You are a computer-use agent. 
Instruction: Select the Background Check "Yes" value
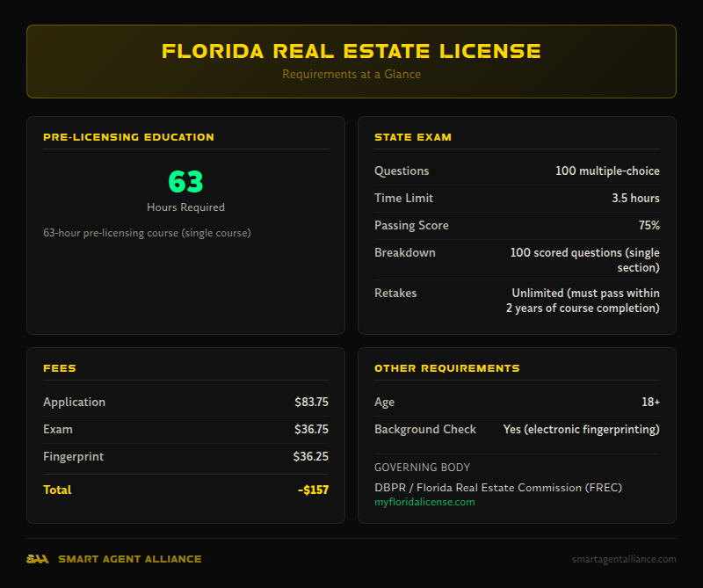coord(581,429)
